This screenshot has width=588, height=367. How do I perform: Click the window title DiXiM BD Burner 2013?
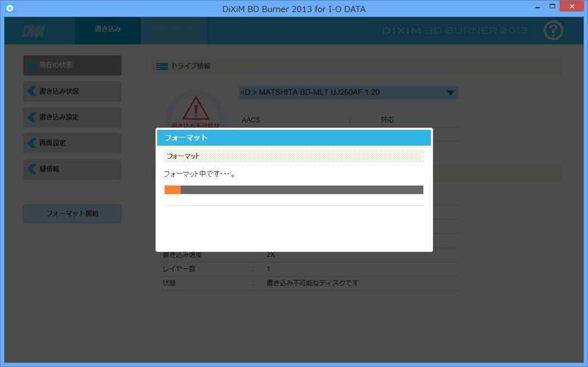coord(293,9)
